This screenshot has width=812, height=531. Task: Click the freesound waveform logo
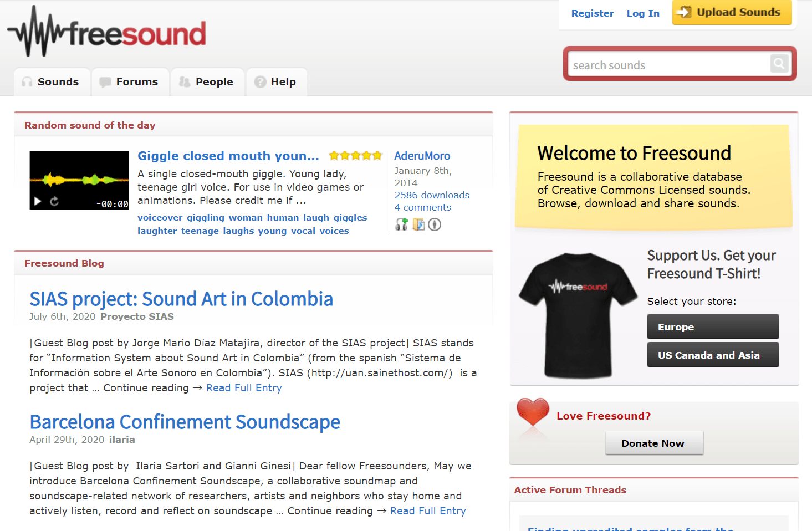click(x=107, y=32)
